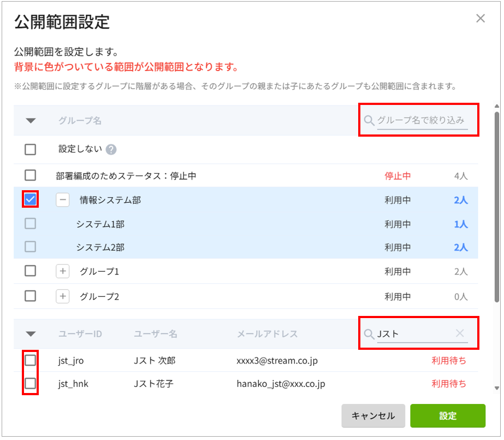
Task: Click the Jスト花子 user name
Action: point(153,384)
